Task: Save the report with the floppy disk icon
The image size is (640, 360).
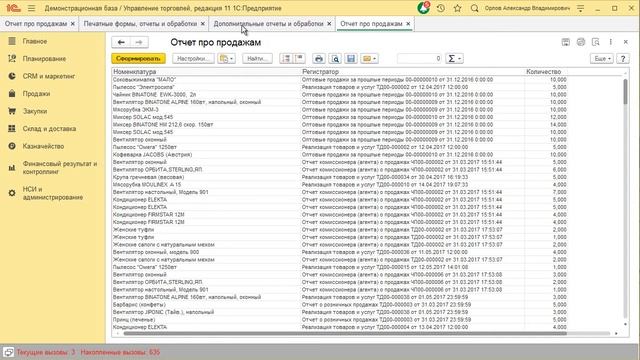Action: pyautogui.click(x=351, y=59)
